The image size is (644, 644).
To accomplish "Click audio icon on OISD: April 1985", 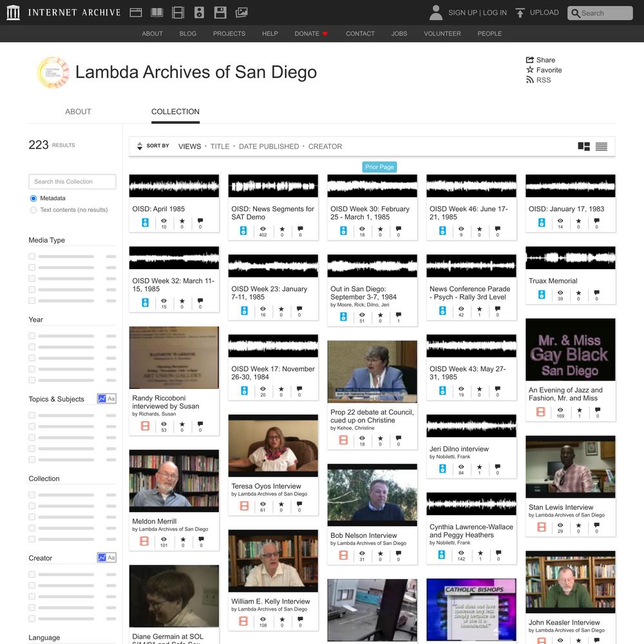I will coord(145,223).
